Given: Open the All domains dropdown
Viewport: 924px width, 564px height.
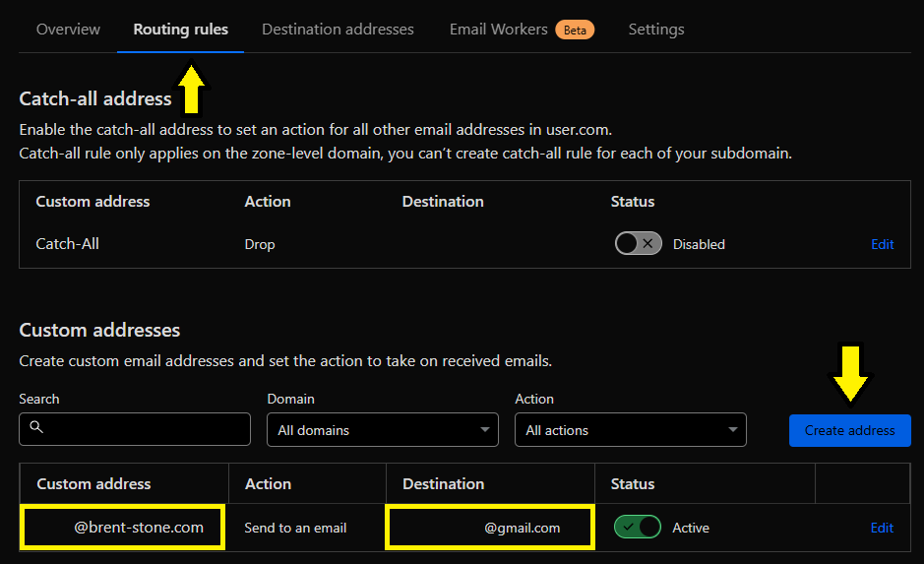Looking at the screenshot, I should 382,430.
